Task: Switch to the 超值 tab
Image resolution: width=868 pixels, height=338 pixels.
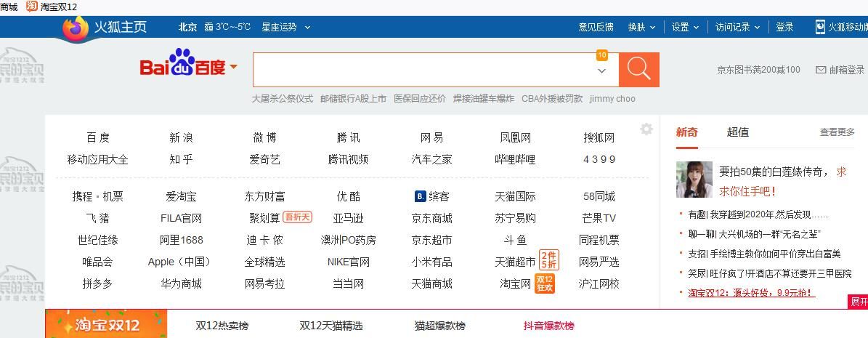Action: point(737,132)
